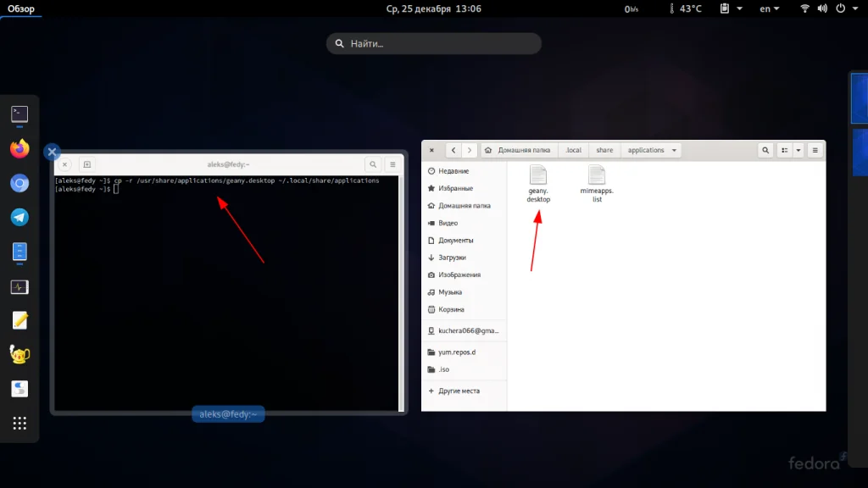Open the power system menu
The width and height of the screenshot is (868, 488).
point(847,8)
